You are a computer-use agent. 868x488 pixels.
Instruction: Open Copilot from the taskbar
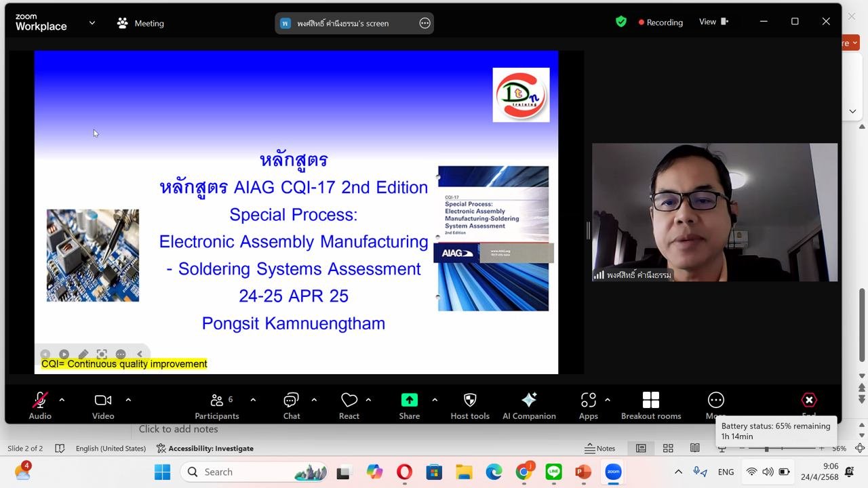374,472
